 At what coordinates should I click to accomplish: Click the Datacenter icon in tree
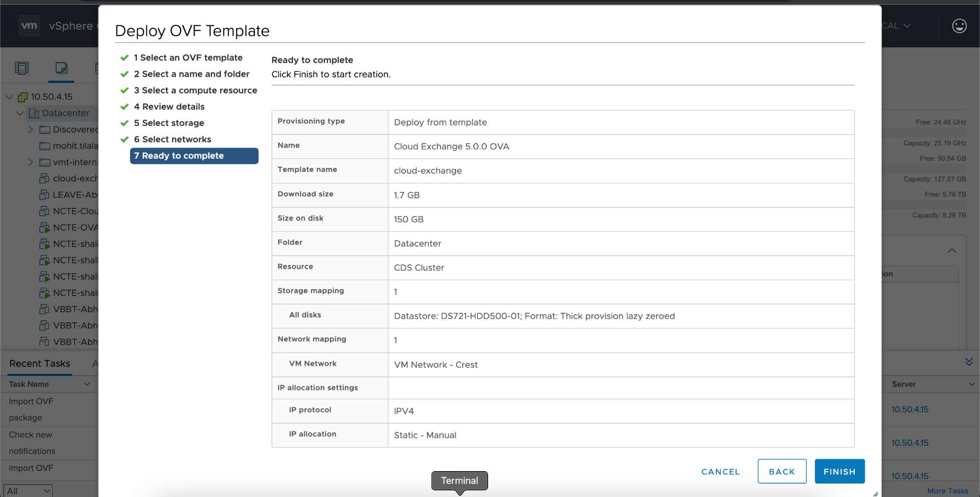click(34, 113)
